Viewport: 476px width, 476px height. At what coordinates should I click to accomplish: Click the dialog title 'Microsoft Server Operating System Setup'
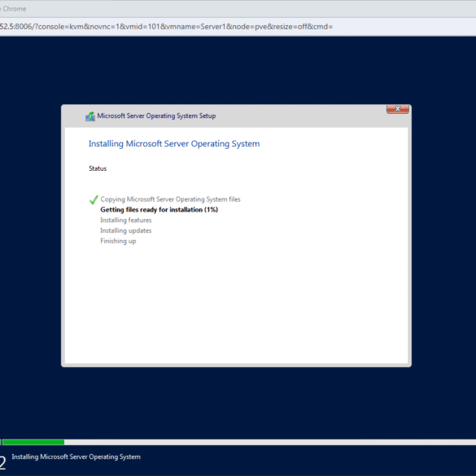[156, 116]
